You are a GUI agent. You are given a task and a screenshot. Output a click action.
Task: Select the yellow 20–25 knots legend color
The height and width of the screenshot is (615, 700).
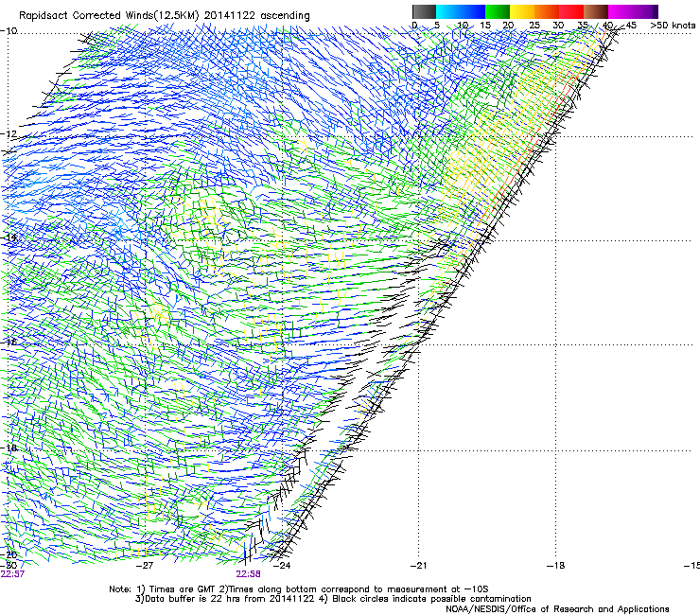tap(522, 11)
